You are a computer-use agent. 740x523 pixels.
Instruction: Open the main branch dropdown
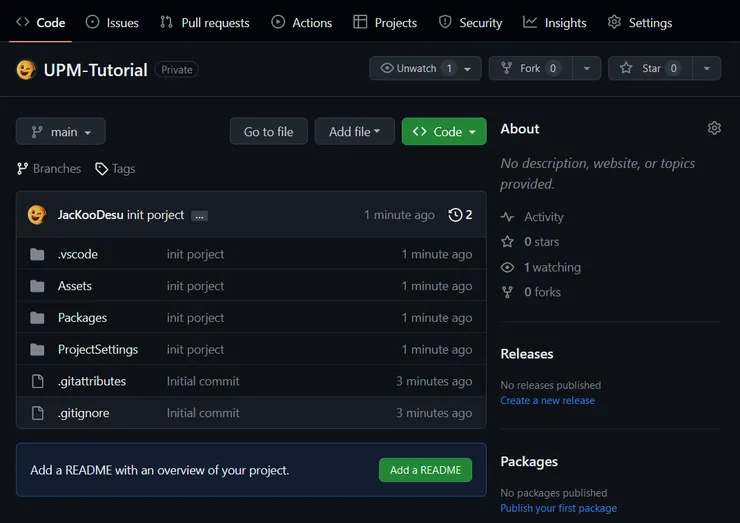click(x=60, y=132)
